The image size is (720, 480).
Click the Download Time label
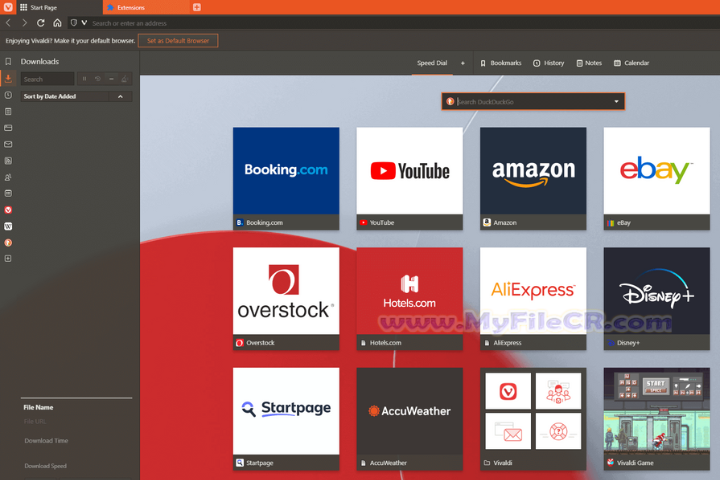pos(46,440)
